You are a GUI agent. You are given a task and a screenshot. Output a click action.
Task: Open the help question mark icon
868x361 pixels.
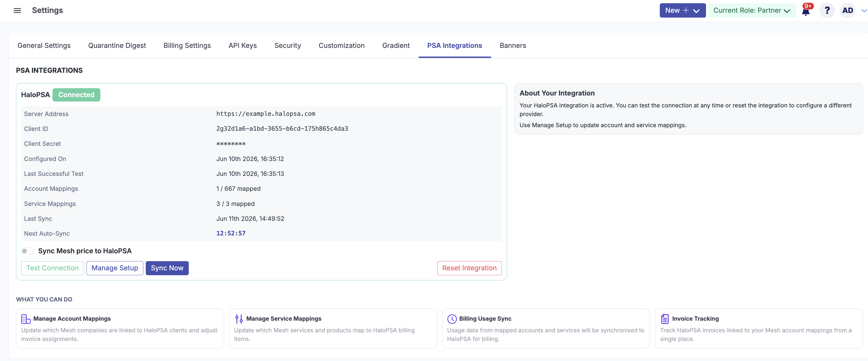[x=827, y=11]
